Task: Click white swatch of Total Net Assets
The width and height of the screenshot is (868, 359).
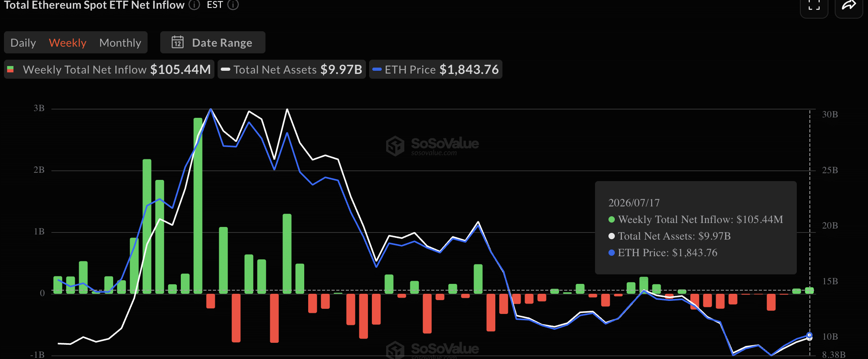Action: (x=226, y=70)
